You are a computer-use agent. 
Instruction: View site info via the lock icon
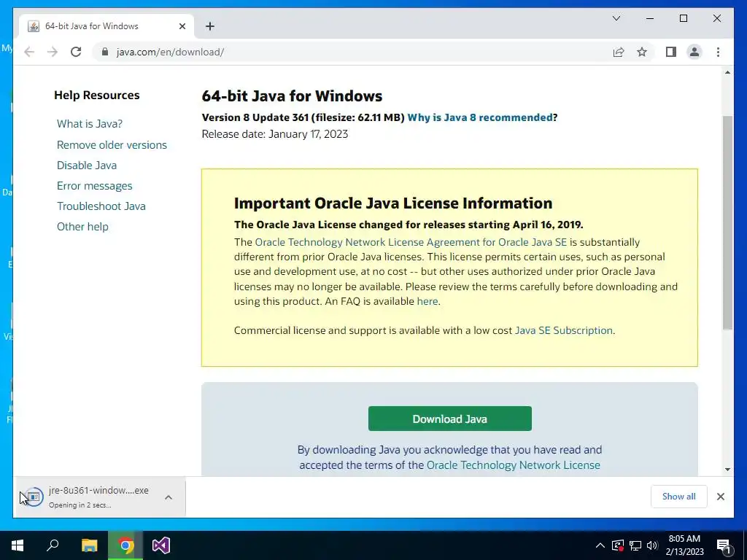click(105, 52)
